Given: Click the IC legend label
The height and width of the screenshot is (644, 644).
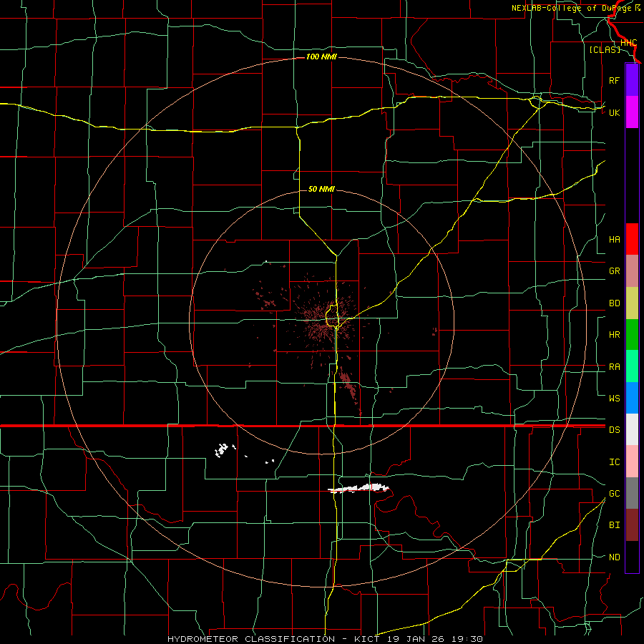Looking at the screenshot, I should click(x=614, y=462).
